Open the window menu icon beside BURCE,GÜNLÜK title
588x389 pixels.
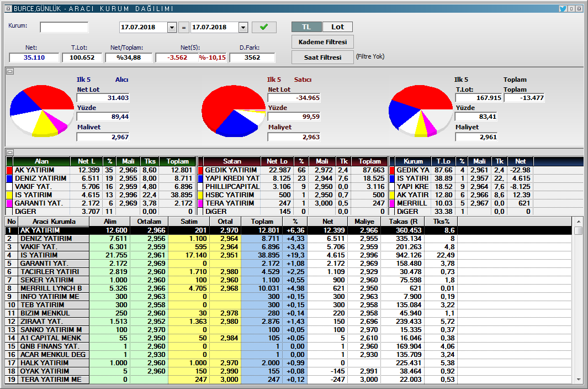(9, 9)
